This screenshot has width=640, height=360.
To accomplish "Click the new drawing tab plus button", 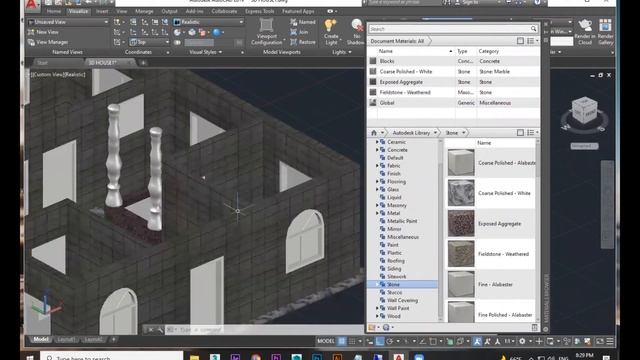I will [x=143, y=63].
